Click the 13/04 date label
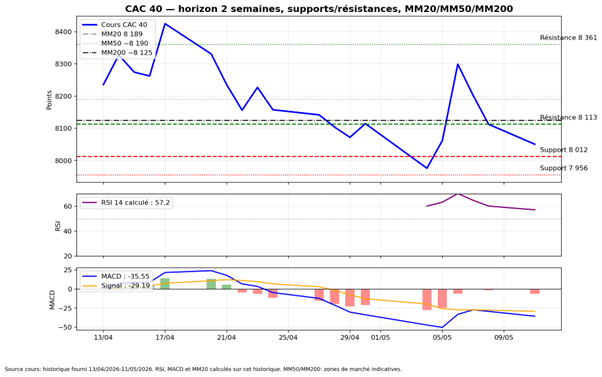602x377 pixels. [103, 338]
